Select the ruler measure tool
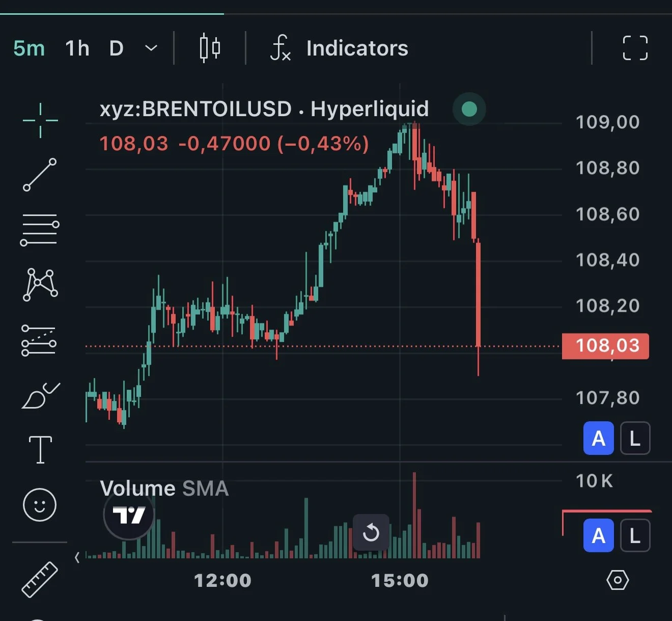 coord(40,579)
